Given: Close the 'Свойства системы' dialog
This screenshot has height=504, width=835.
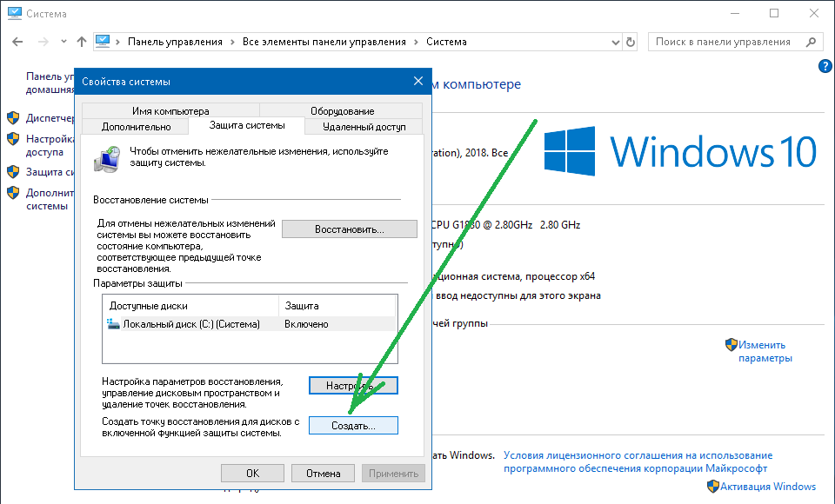Looking at the screenshot, I should (418, 81).
